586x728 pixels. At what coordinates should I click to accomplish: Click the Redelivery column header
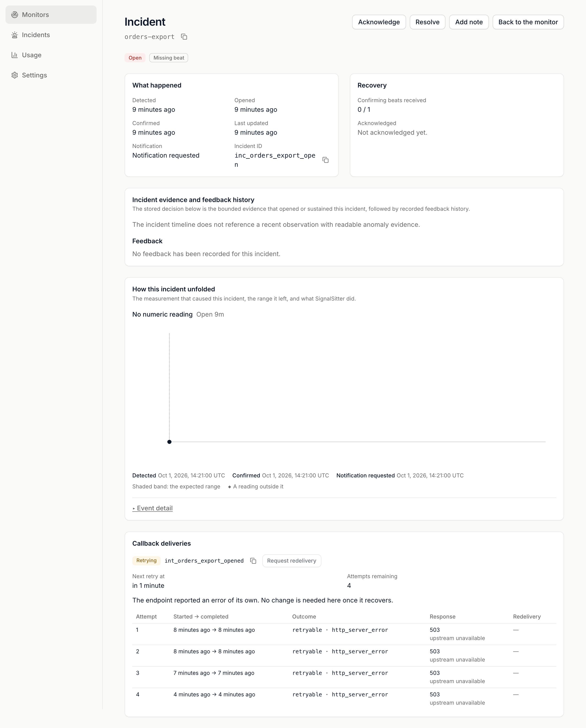(x=527, y=616)
